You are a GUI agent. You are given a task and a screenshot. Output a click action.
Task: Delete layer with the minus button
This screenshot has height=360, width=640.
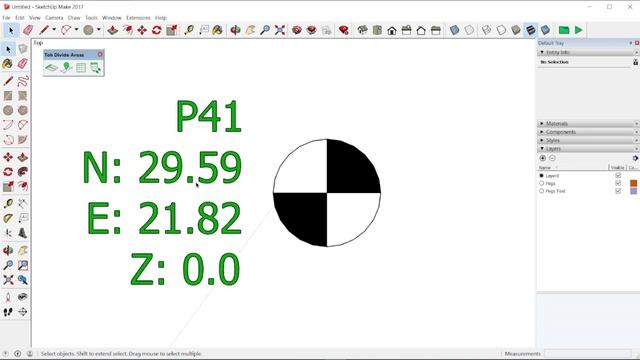[552, 158]
